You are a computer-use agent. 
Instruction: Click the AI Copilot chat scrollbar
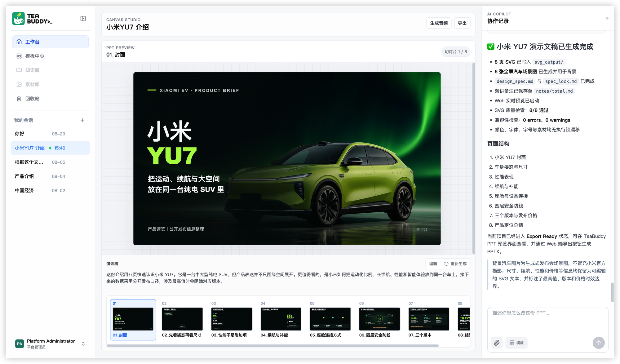coord(612,292)
